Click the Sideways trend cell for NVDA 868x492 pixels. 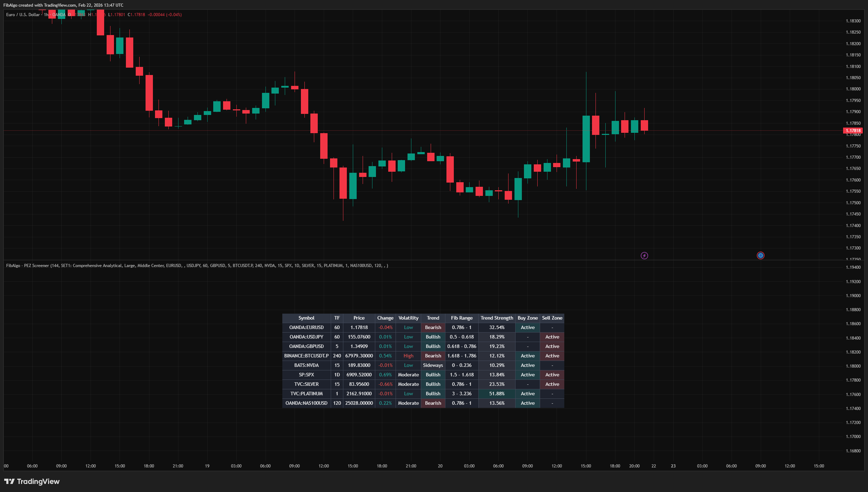pos(433,365)
